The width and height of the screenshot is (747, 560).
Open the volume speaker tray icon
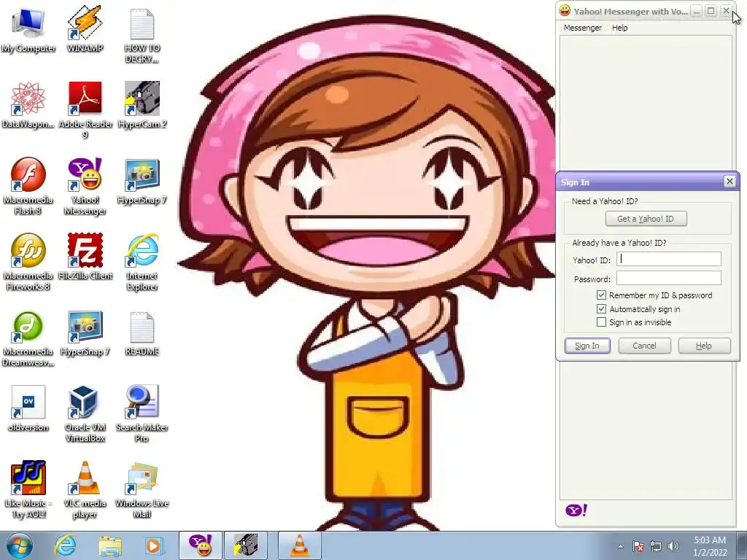click(673, 546)
